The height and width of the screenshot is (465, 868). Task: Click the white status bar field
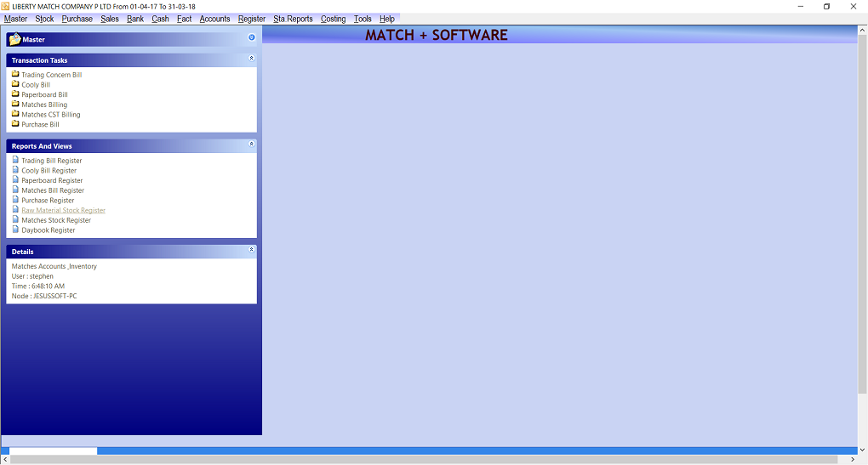tap(53, 451)
